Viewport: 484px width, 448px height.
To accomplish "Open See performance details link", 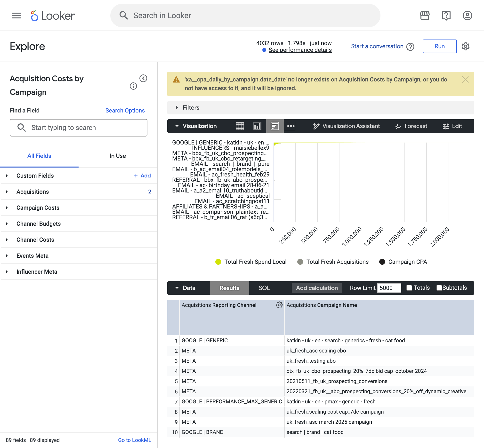I will click(300, 50).
